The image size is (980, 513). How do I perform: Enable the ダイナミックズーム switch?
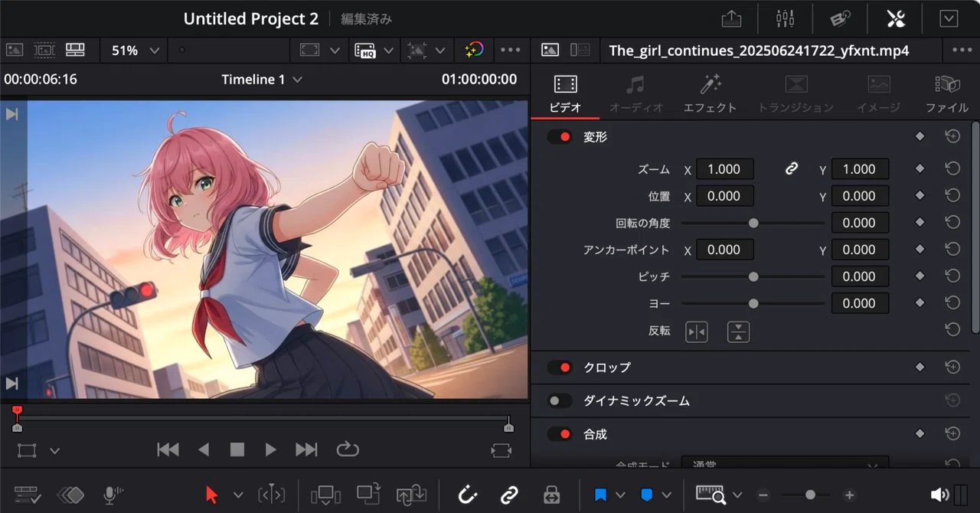point(560,400)
